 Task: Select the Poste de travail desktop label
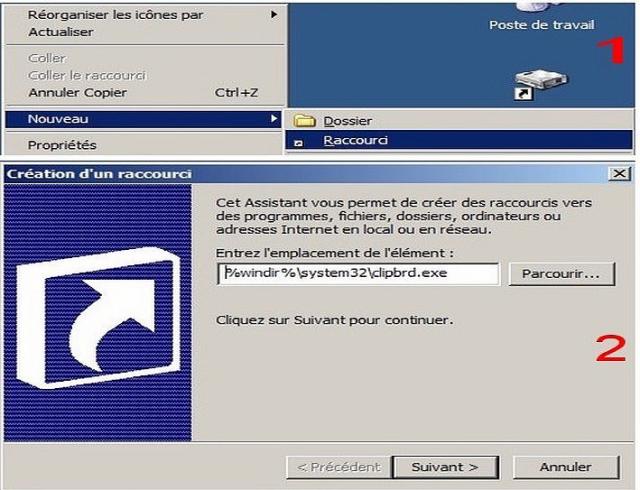542,25
